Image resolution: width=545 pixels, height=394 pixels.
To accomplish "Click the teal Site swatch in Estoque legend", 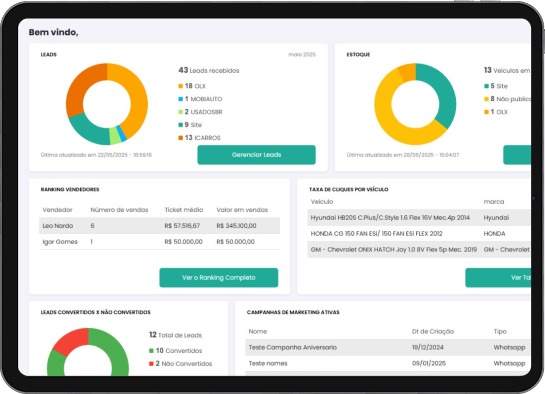I will coord(487,86).
